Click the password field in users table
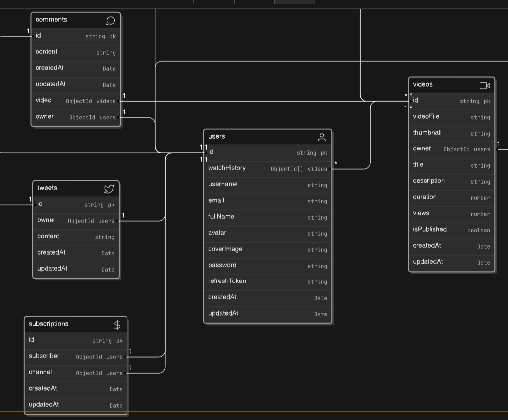 [267, 266]
